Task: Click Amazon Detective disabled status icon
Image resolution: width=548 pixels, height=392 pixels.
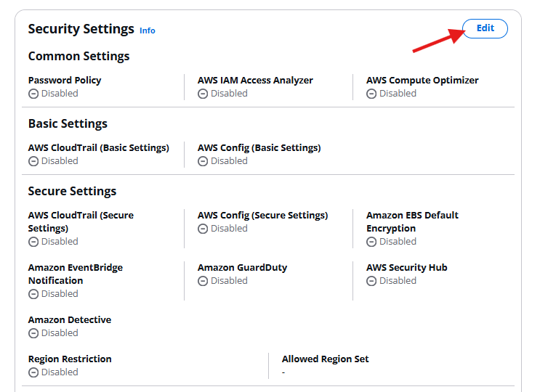Action: [x=33, y=333]
